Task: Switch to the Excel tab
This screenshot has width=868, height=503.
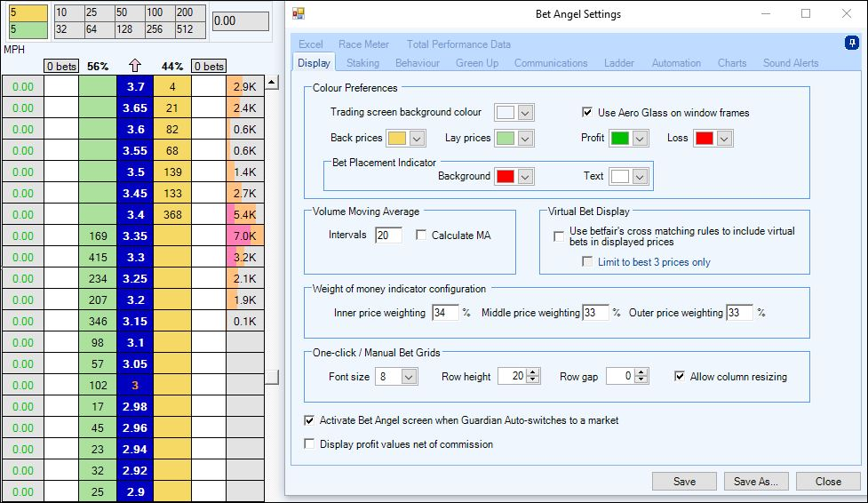Action: tap(311, 44)
